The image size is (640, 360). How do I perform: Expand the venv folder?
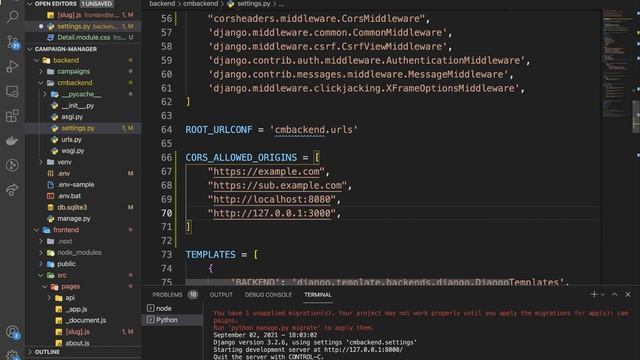[41, 162]
